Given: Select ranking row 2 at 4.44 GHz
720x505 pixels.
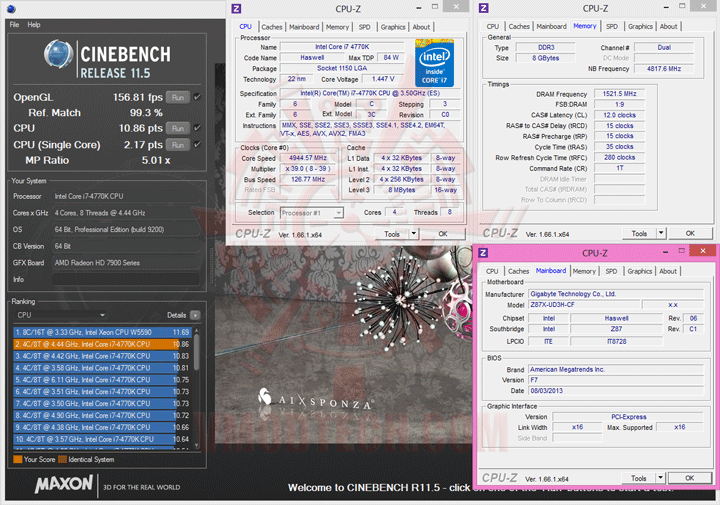Looking at the screenshot, I should pos(101,344).
